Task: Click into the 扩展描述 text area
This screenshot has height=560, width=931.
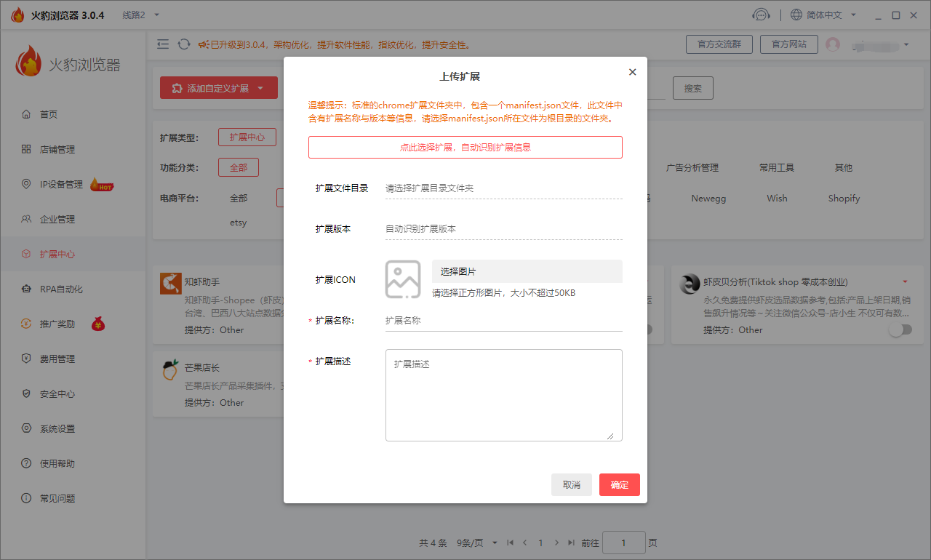Action: point(503,395)
